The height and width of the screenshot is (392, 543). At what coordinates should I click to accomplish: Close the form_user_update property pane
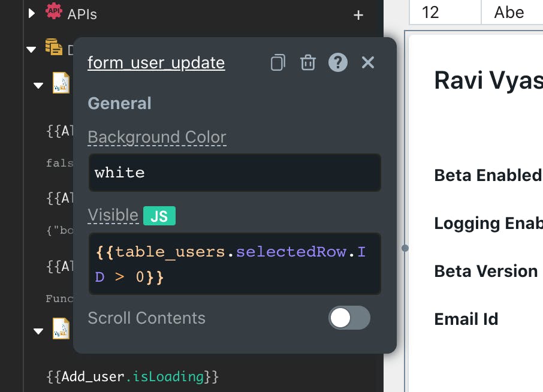[x=368, y=62]
